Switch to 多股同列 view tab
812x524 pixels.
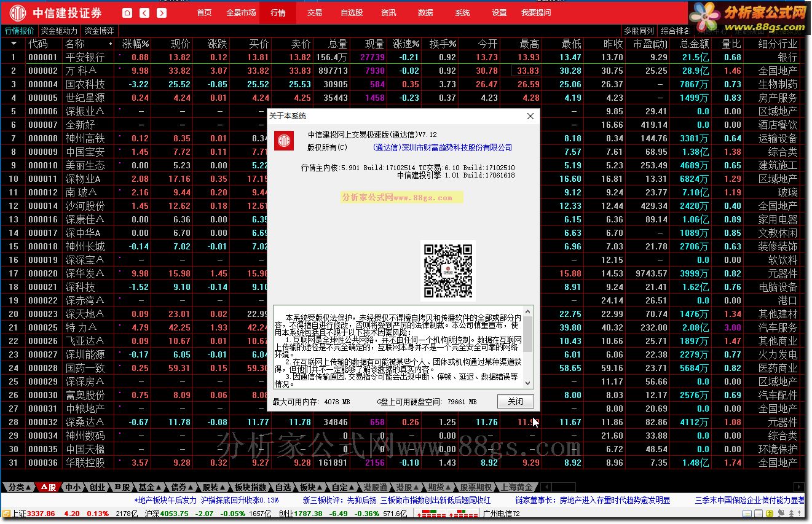639,31
